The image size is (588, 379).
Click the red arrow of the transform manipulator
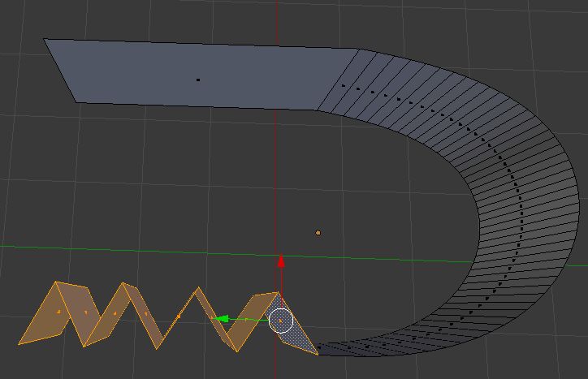(281, 261)
